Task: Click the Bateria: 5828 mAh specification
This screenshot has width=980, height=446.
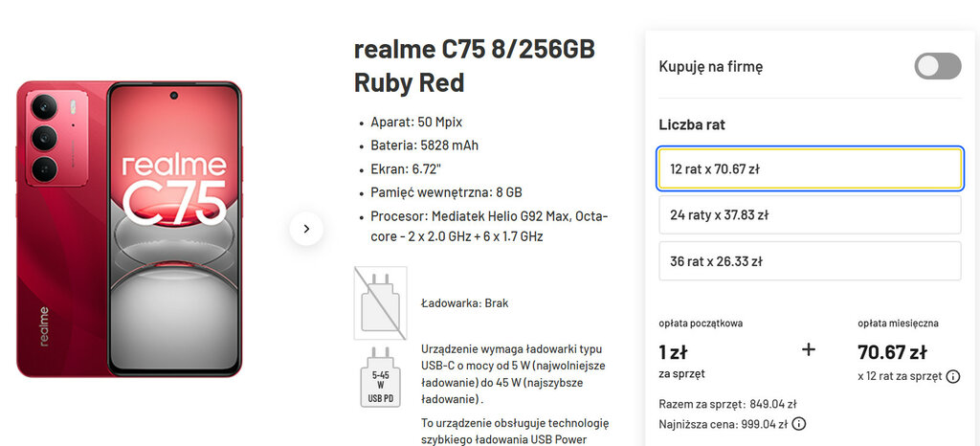Action: [424, 145]
